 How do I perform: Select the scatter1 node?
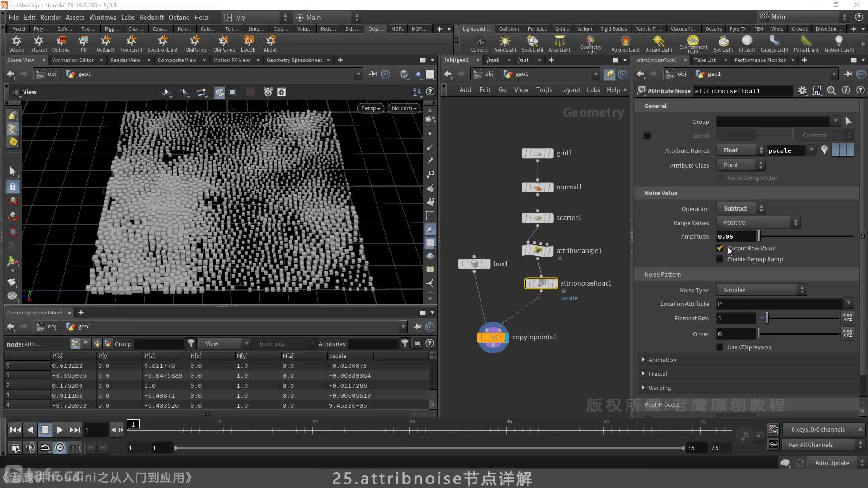(538, 218)
